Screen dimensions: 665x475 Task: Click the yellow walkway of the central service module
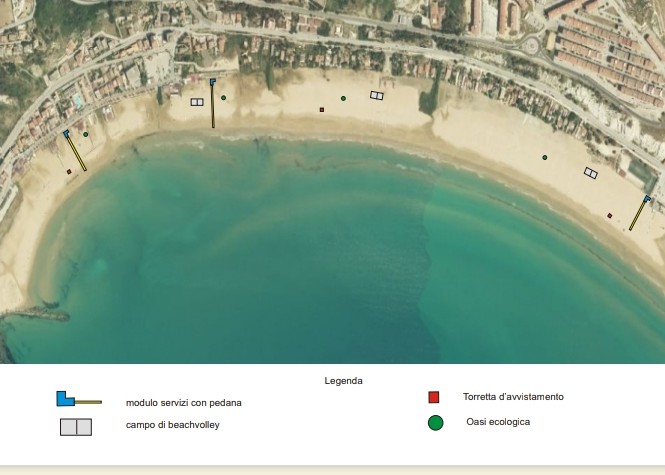[213, 106]
